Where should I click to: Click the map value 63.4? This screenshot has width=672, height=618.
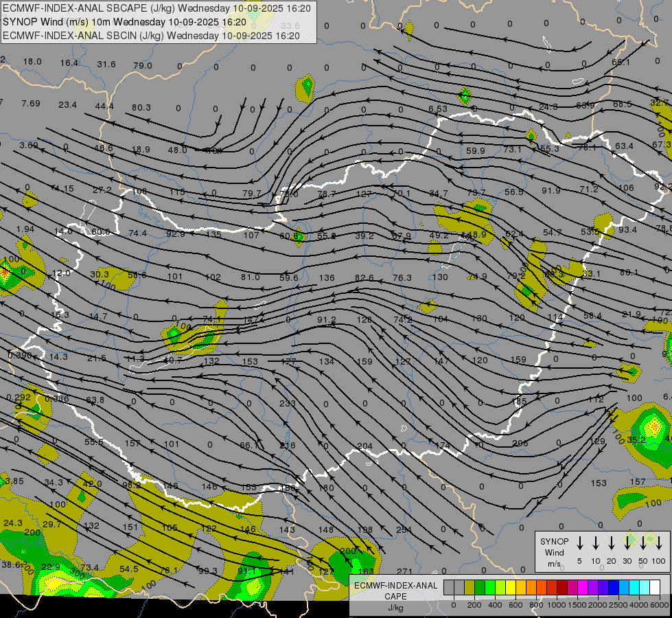click(x=624, y=146)
